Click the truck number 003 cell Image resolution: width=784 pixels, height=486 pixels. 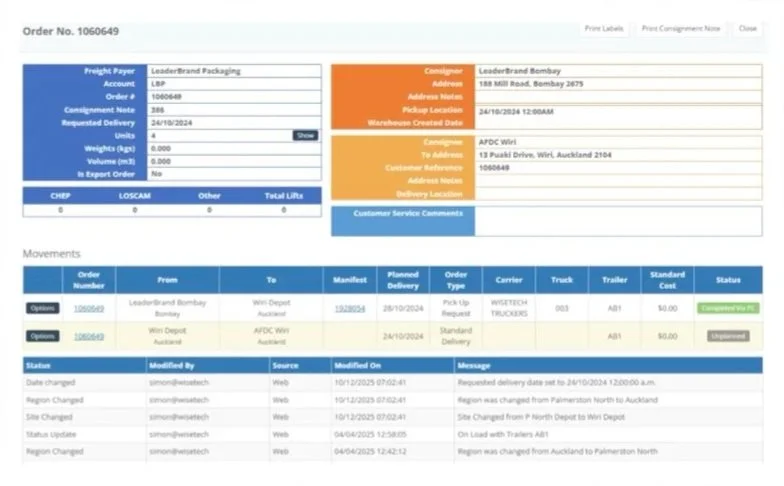562,308
